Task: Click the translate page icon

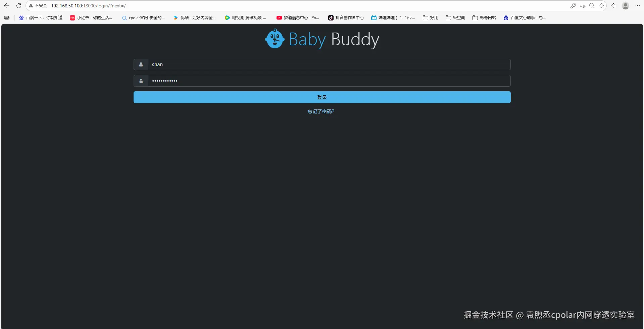Action: pos(583,6)
